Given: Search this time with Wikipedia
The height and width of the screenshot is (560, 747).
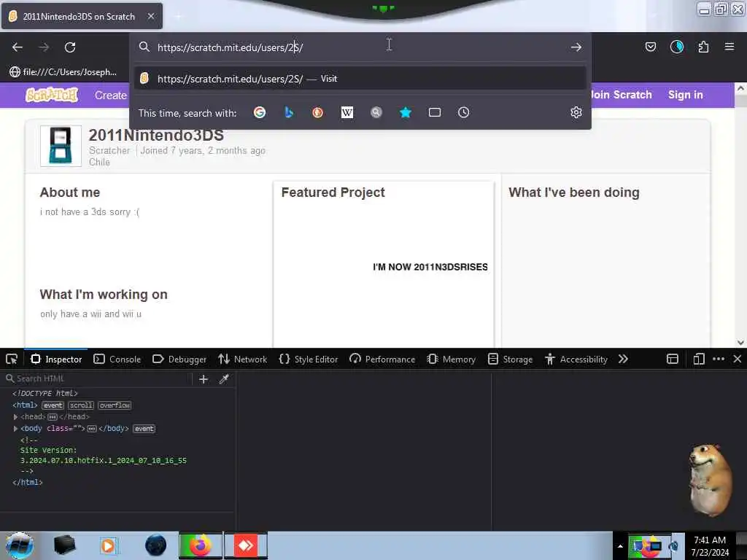Looking at the screenshot, I should pyautogui.click(x=347, y=112).
